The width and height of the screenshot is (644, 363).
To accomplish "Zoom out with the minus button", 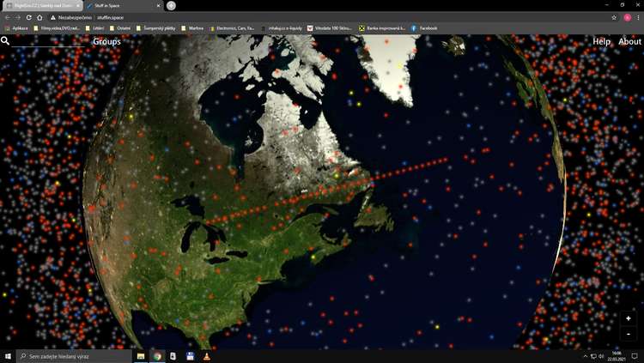I will [629, 333].
